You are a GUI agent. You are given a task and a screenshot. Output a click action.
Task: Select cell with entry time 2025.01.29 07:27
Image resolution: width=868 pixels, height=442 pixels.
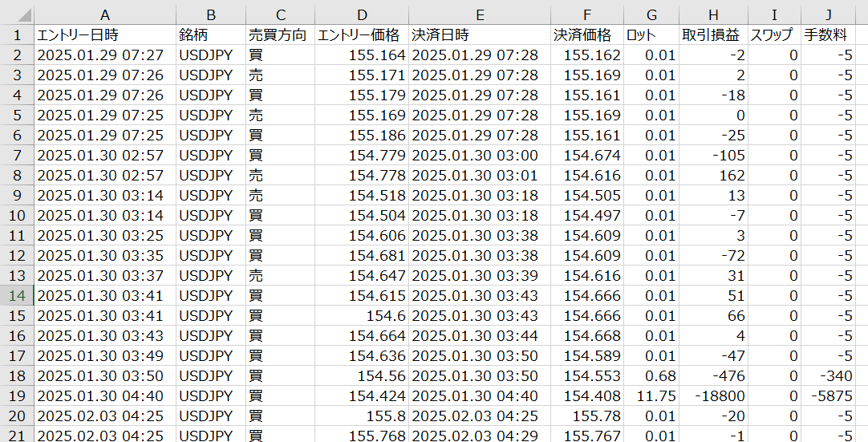[104, 55]
